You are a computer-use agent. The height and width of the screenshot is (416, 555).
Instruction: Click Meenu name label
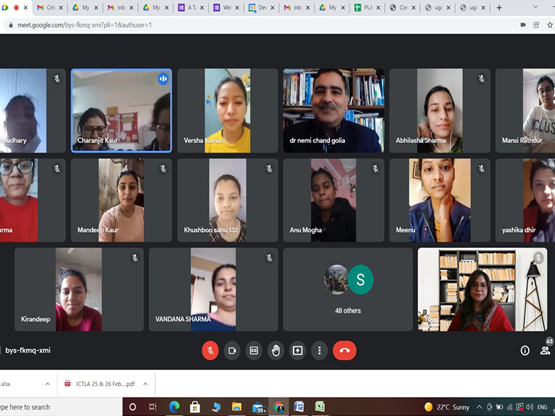click(405, 230)
